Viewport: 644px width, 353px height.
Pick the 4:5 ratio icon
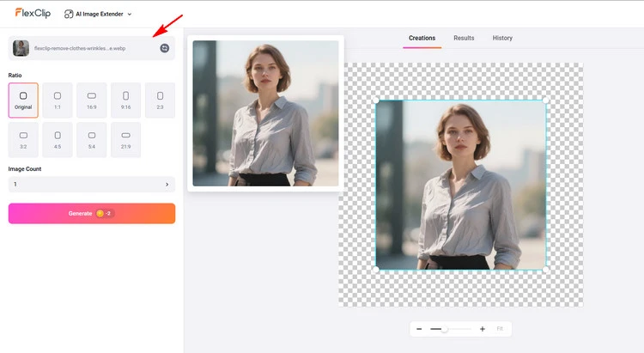click(x=58, y=139)
